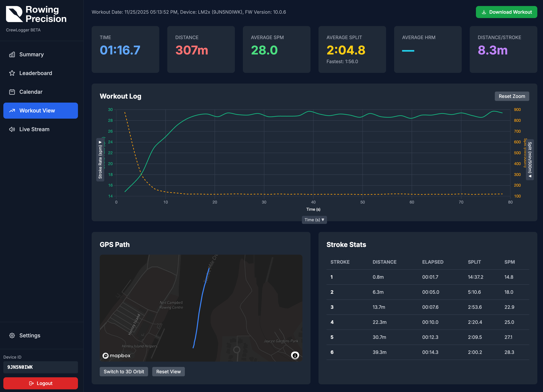Click the Device ID input field
The height and width of the screenshot is (392, 543).
[41, 367]
